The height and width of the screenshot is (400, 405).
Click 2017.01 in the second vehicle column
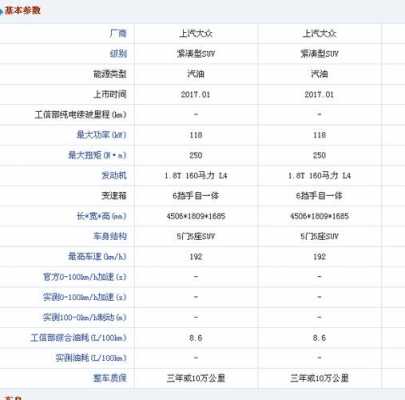click(319, 94)
